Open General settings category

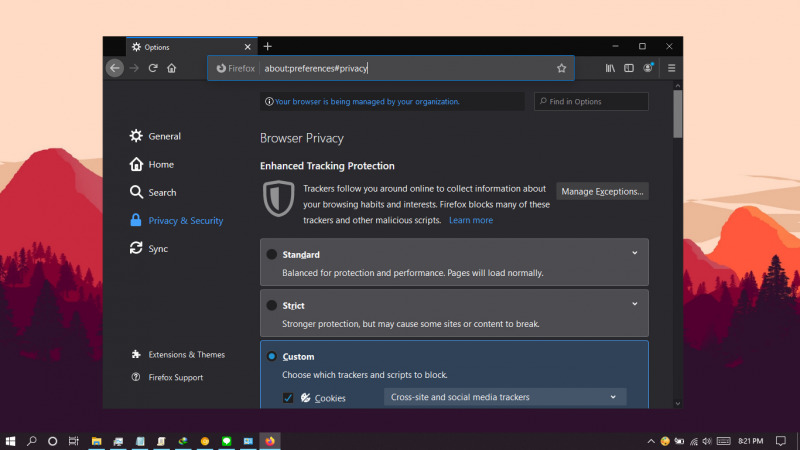(155, 136)
